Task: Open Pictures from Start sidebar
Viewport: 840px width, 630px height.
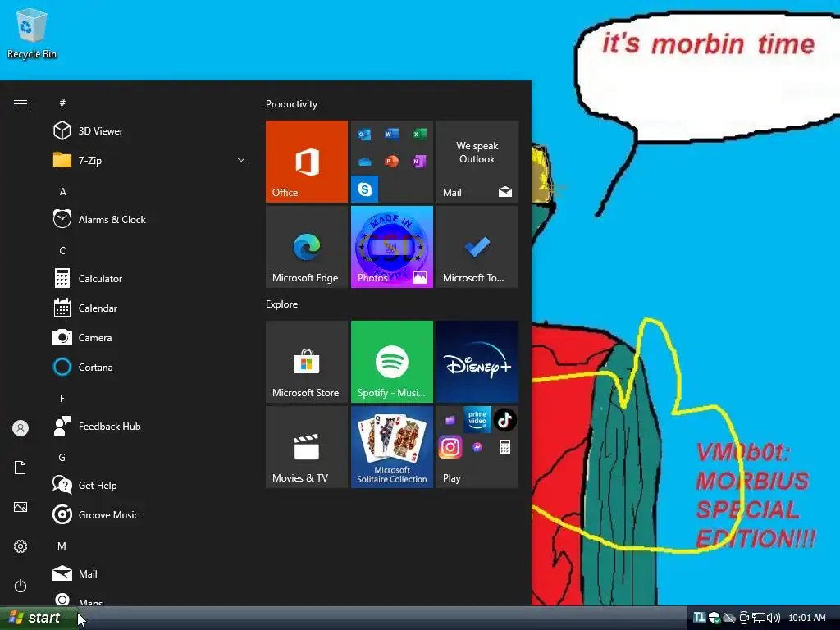Action: click(21, 507)
